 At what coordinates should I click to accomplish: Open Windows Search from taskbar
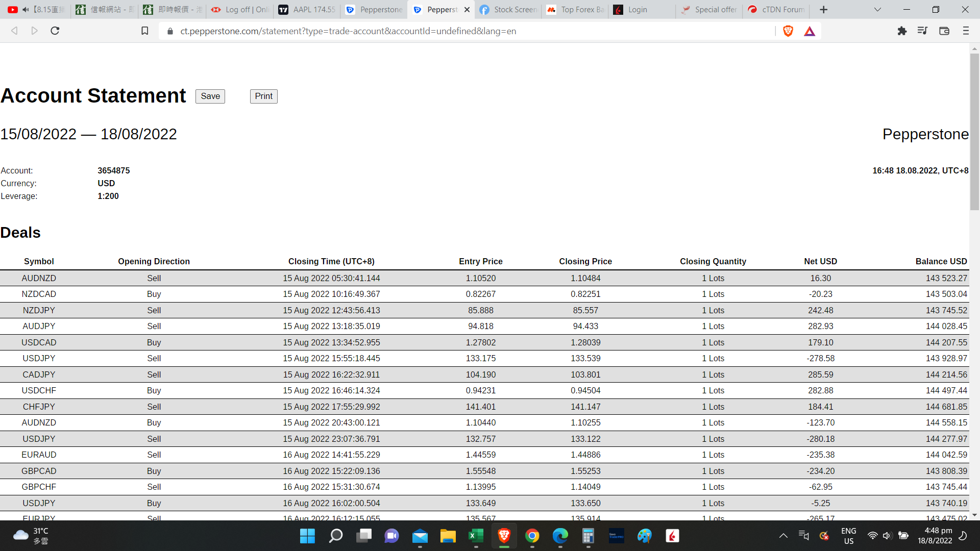point(335,536)
